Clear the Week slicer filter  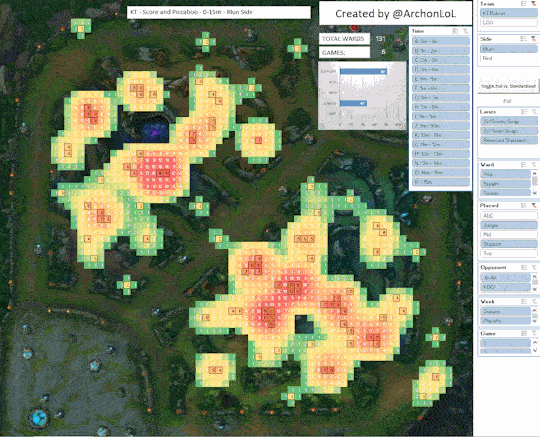pyautogui.click(x=534, y=301)
